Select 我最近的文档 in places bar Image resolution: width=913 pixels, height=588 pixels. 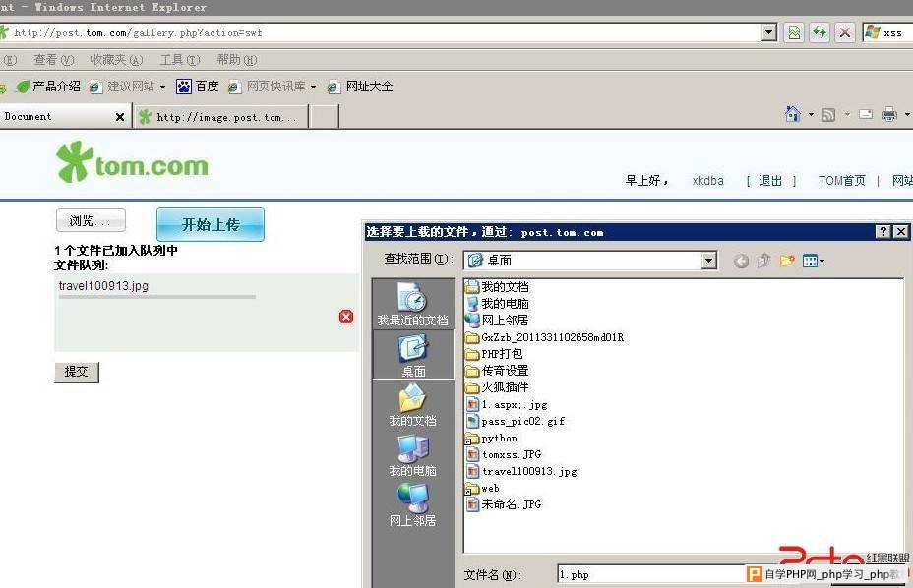coord(412,304)
